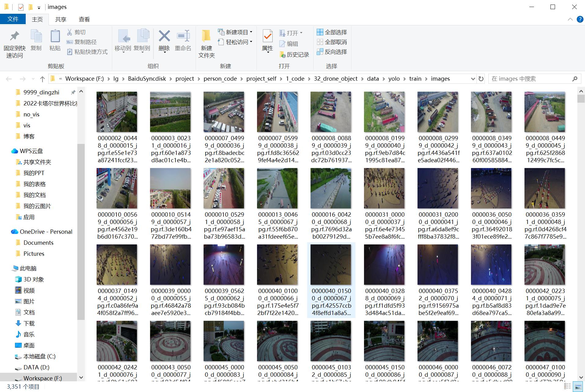Open the 新建项目 dropdown
The width and height of the screenshot is (585, 392).
251,32
